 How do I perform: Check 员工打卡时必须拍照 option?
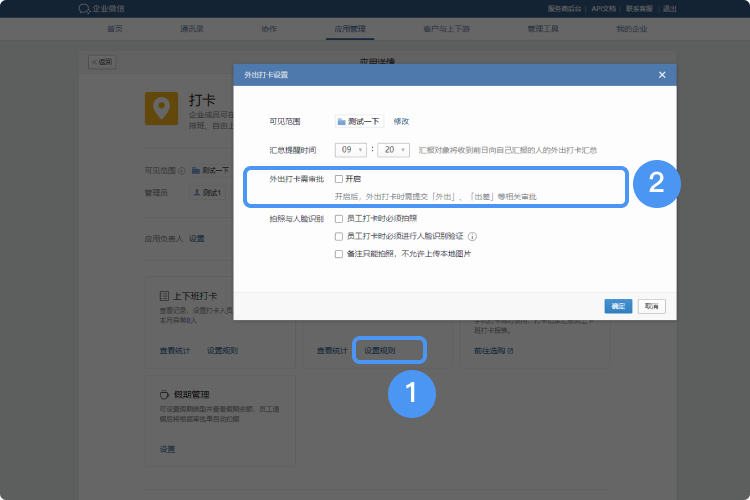pos(339,219)
